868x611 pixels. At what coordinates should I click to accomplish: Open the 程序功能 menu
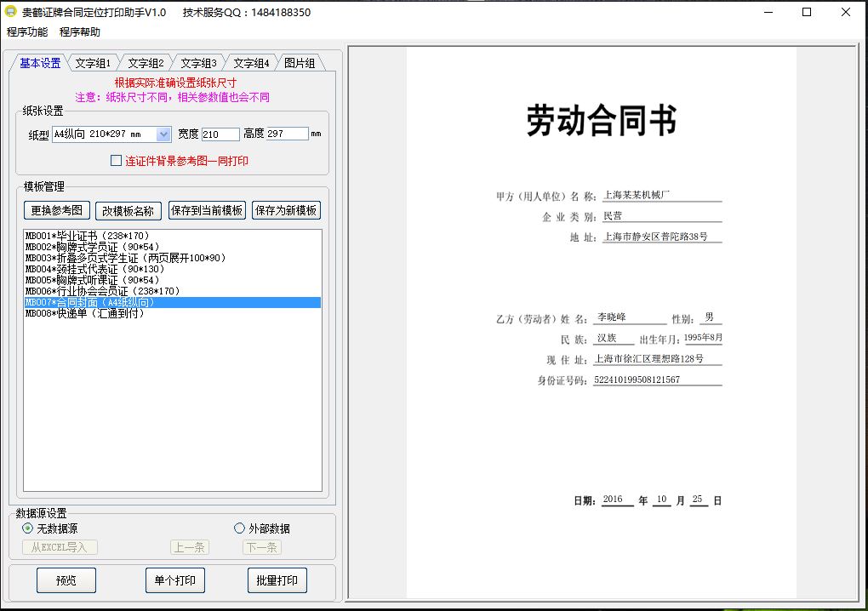[27, 32]
